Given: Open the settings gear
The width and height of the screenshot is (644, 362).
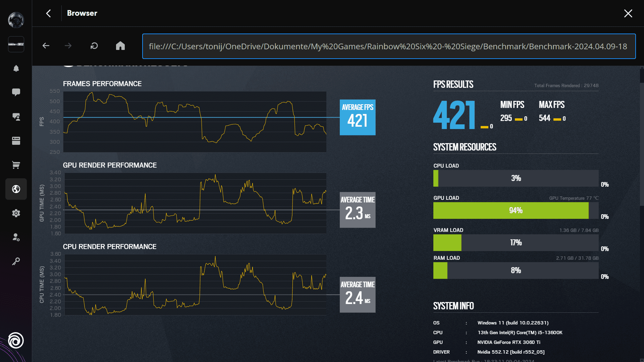Looking at the screenshot, I should coord(16,213).
